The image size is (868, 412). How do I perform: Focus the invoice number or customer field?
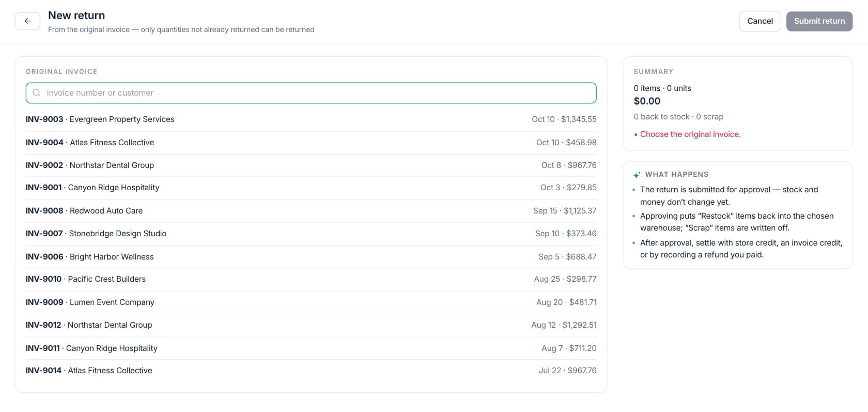(311, 93)
